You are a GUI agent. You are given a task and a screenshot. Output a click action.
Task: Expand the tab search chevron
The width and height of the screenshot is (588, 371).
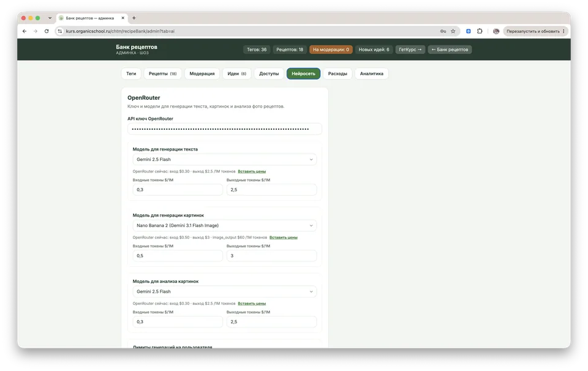coord(50,18)
